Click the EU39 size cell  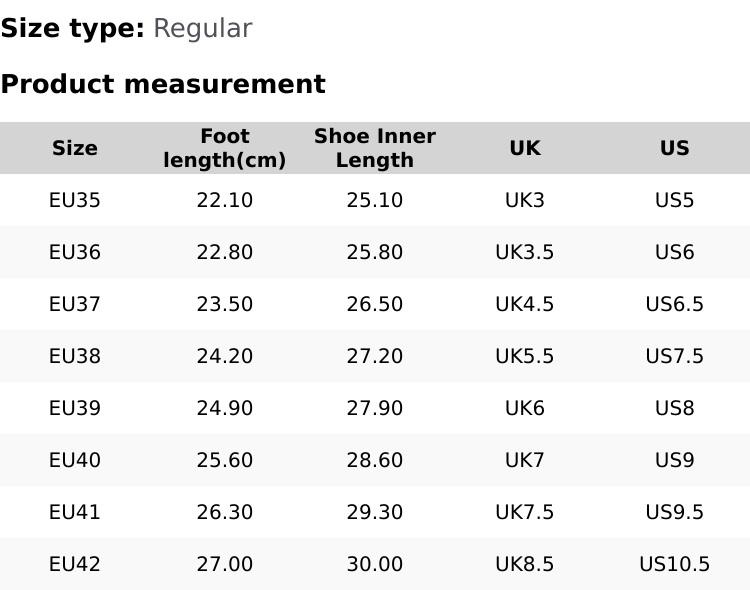[75, 408]
